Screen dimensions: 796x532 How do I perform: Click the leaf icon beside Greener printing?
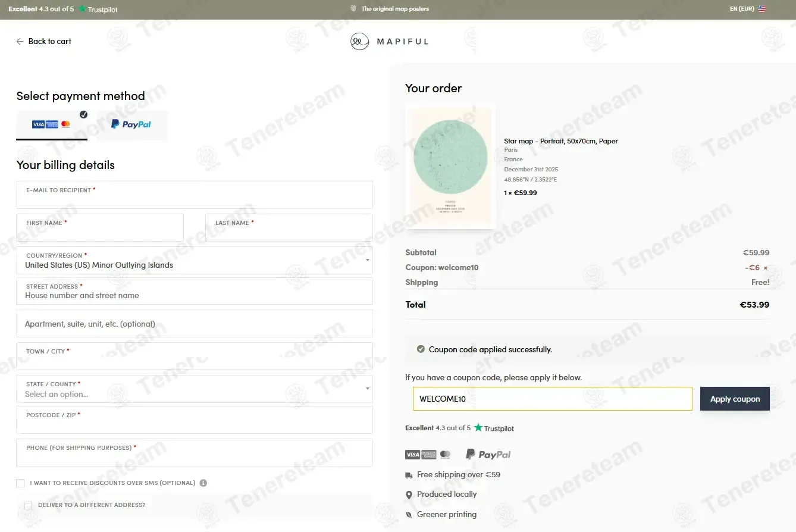coord(409,515)
